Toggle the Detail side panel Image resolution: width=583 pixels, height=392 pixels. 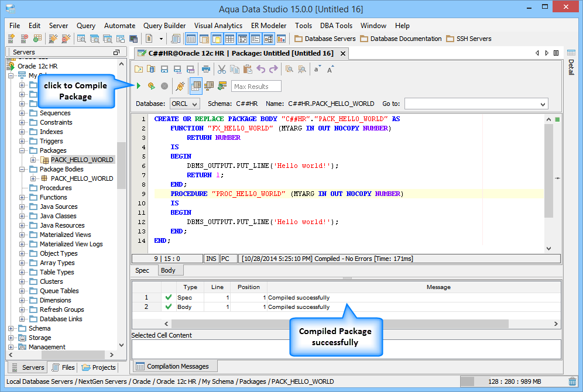pos(571,67)
